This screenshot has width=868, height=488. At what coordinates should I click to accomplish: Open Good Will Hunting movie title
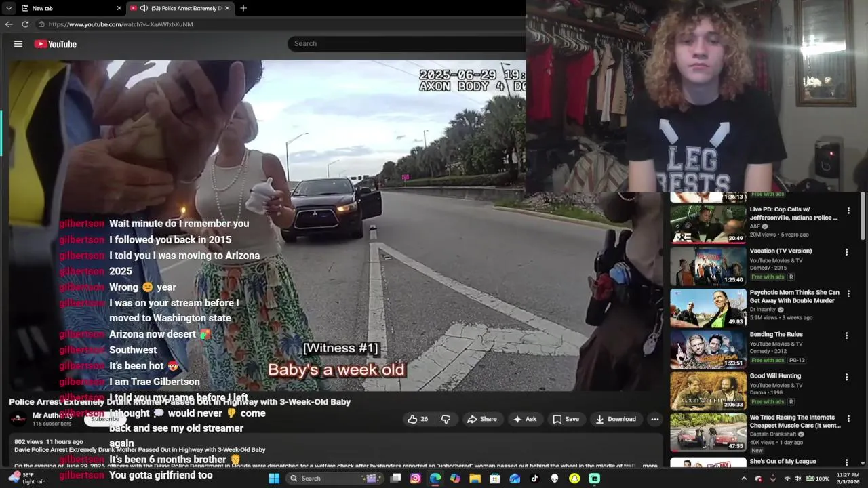pos(775,375)
